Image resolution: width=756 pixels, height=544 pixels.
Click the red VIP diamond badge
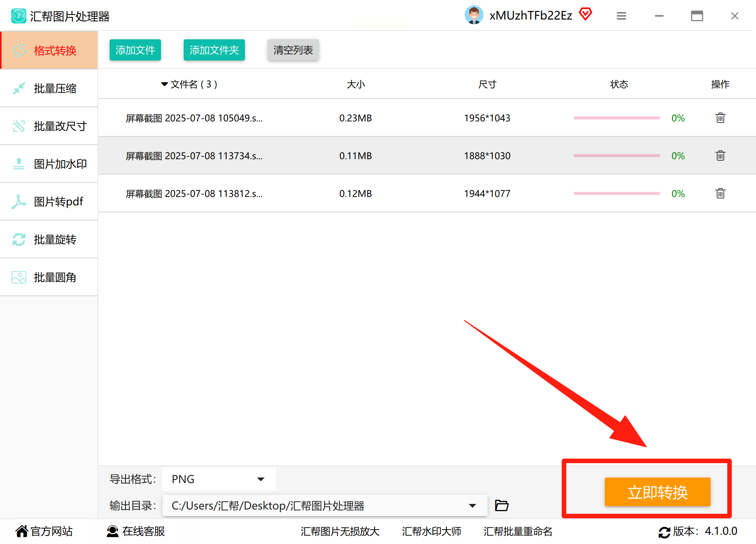(x=585, y=15)
